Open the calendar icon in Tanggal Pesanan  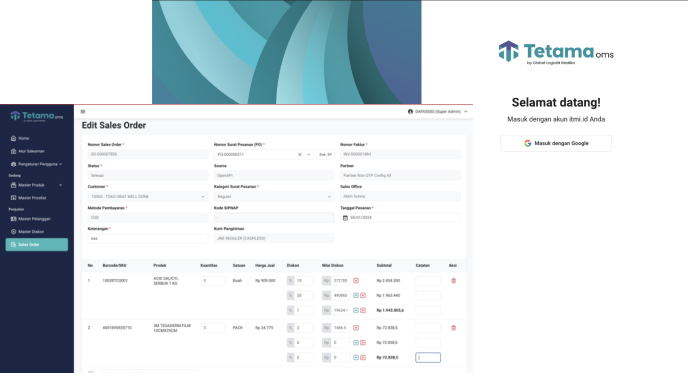345,218
